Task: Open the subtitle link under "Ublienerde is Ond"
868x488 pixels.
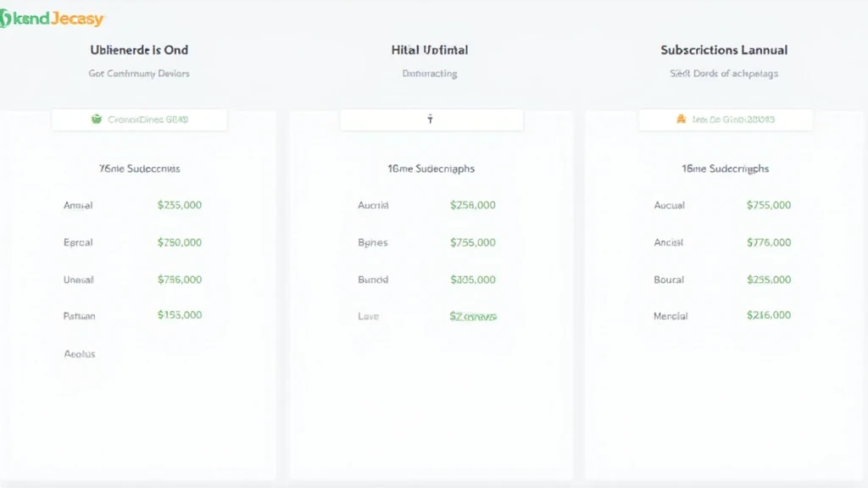Action: (x=139, y=74)
